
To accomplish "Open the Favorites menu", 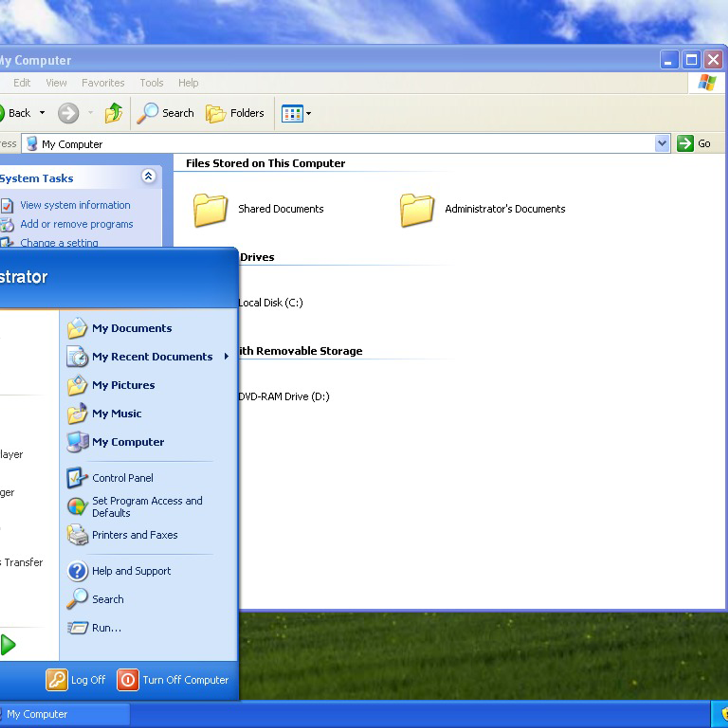I will click(x=103, y=83).
